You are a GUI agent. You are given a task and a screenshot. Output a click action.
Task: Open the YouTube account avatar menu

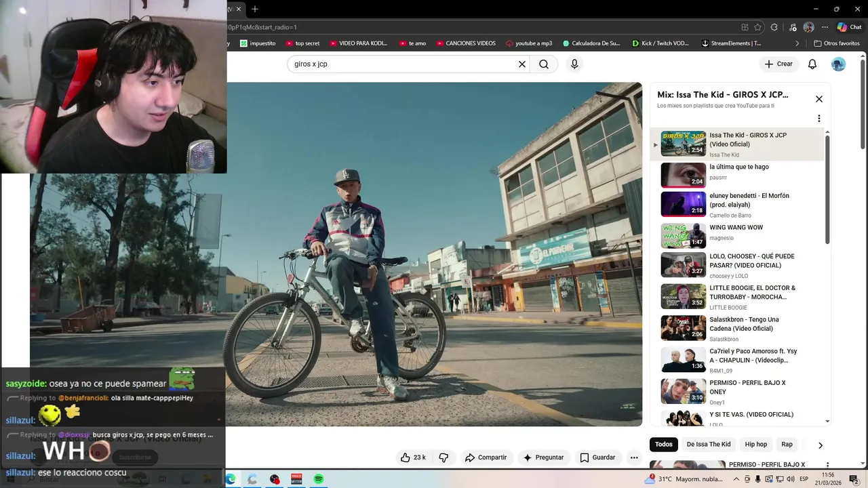click(x=839, y=64)
